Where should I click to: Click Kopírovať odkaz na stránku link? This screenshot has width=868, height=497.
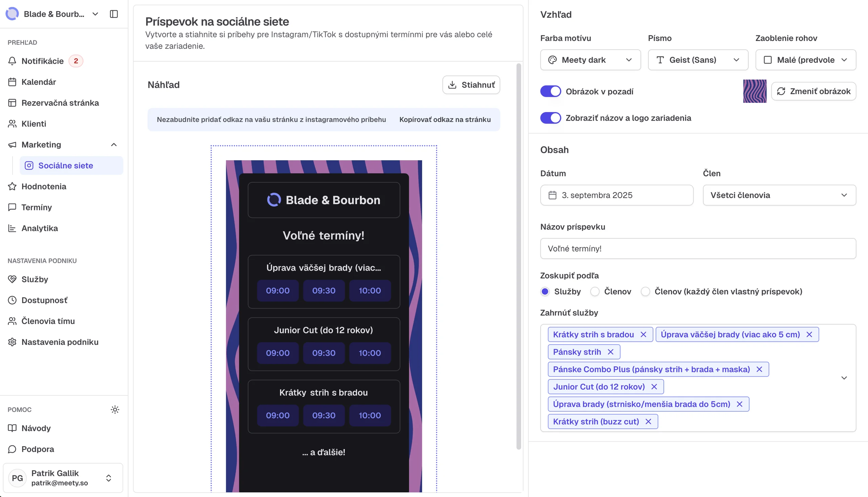(x=445, y=120)
